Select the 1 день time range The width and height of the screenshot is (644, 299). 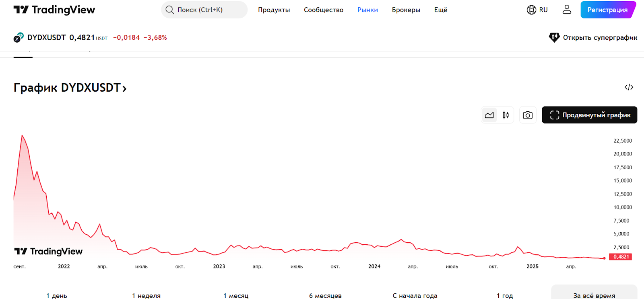tap(57, 295)
